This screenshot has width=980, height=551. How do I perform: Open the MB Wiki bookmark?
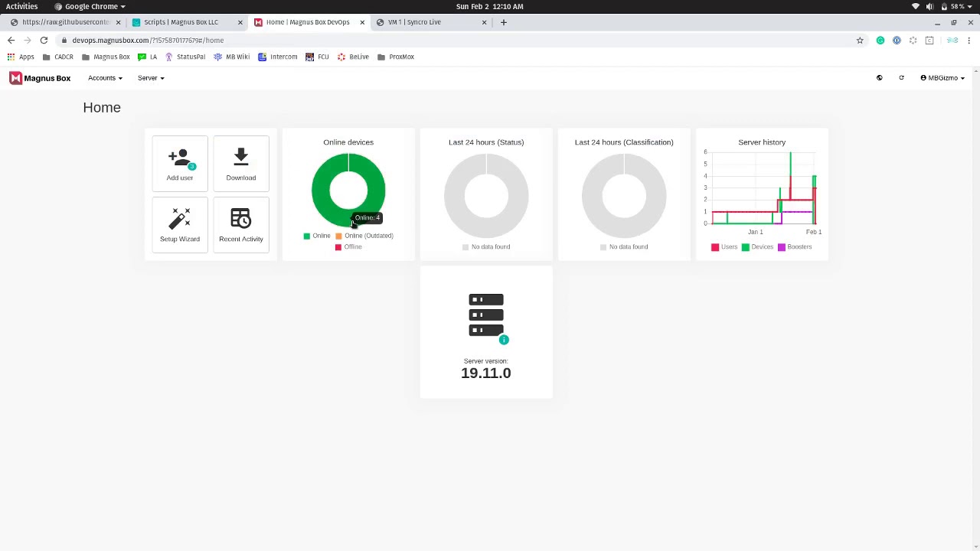pos(232,57)
